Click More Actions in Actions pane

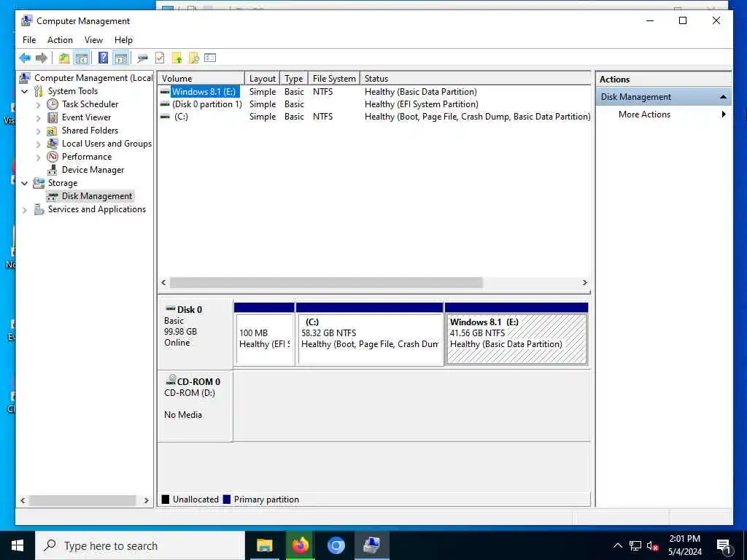click(644, 114)
